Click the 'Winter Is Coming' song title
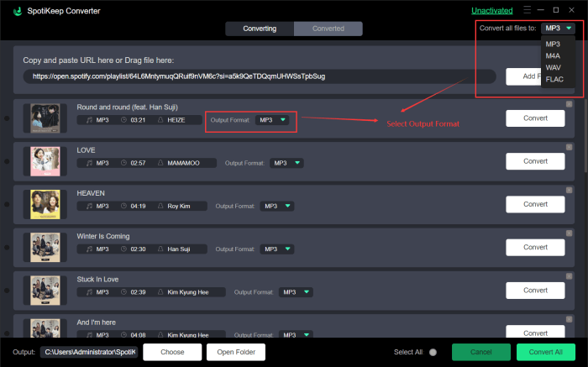 coord(103,236)
